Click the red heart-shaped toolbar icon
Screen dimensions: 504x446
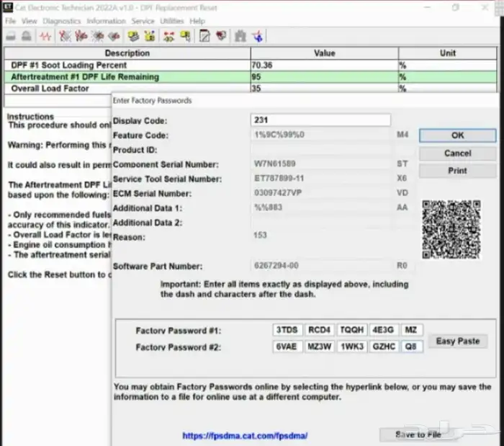[221, 35]
